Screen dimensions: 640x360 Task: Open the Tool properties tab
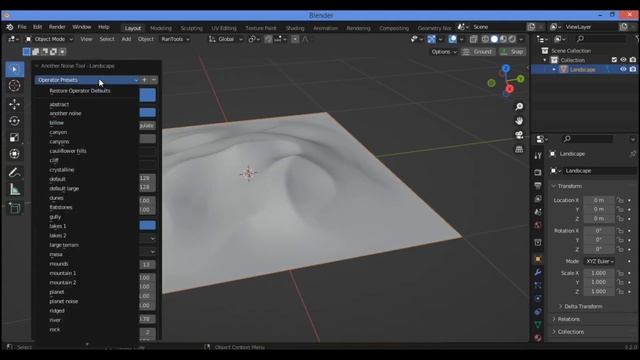[x=538, y=156]
